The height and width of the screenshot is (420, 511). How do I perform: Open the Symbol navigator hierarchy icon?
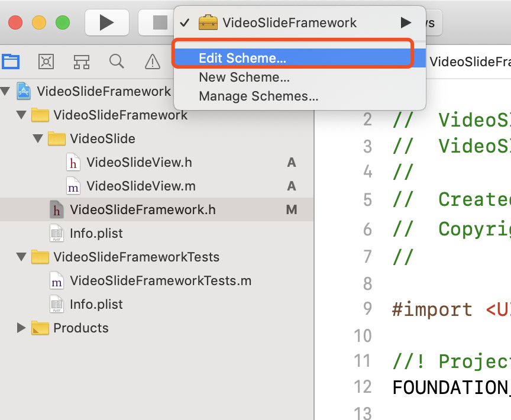[82, 62]
